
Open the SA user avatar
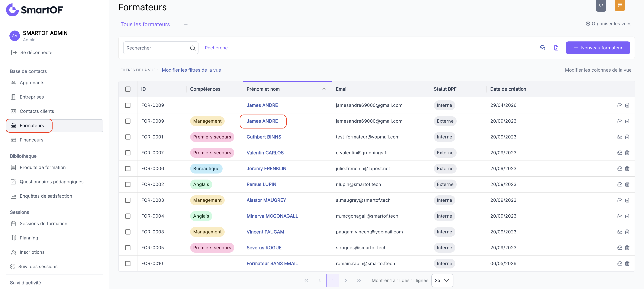[x=14, y=36]
